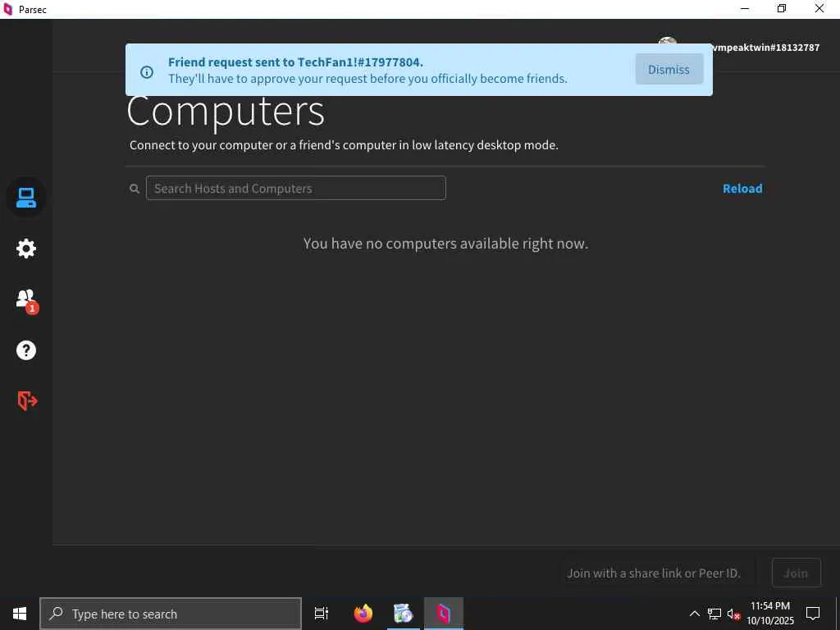
Task: Open Task View on the taskbar
Action: click(321, 614)
